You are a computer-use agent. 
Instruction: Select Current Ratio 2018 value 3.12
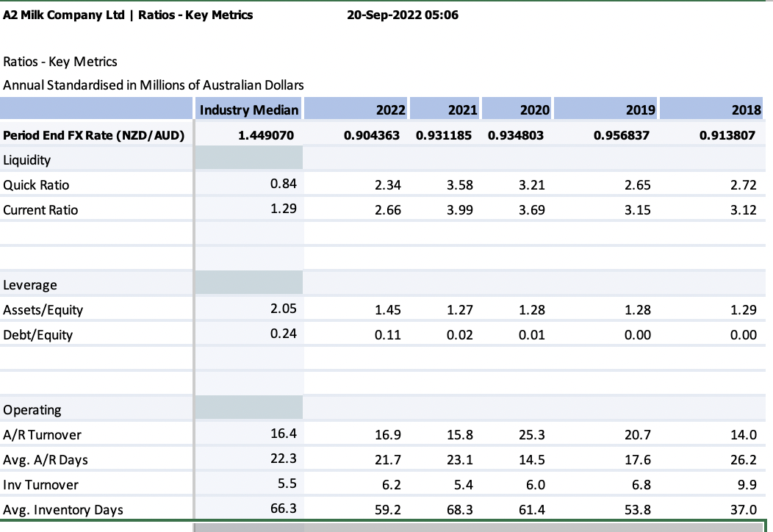click(744, 210)
